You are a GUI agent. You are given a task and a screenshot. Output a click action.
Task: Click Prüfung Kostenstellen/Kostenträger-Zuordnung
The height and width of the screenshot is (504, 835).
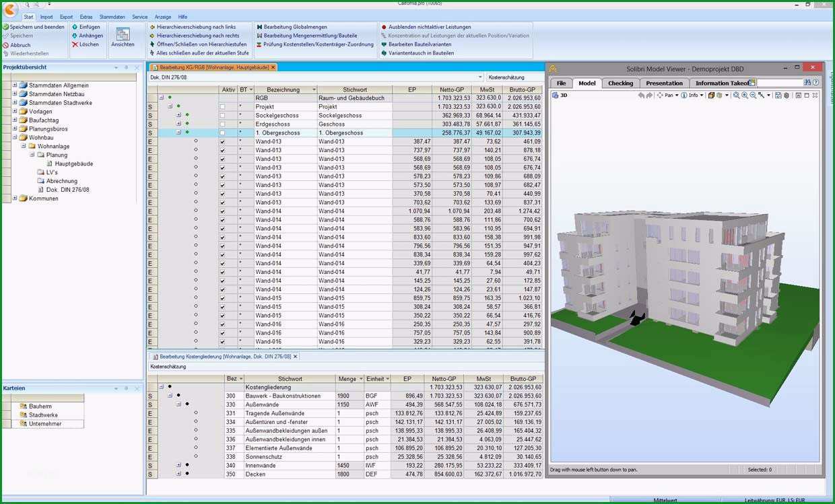point(314,44)
